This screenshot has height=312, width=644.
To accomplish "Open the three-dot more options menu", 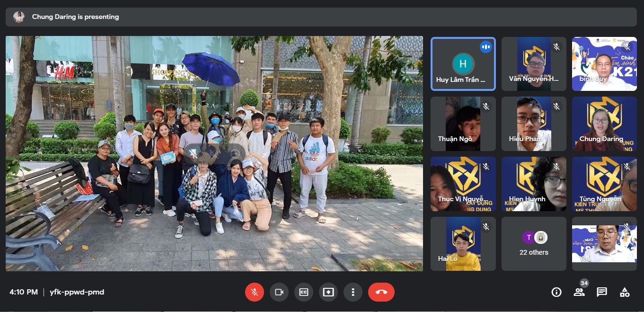I will click(x=353, y=292).
